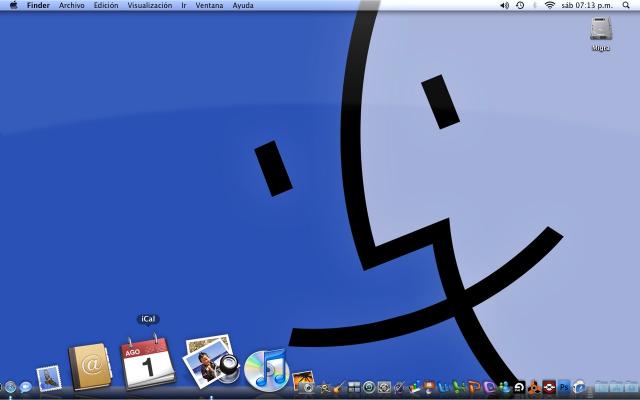Open the black Ableton Live icon
The image size is (640, 400).
519,387
